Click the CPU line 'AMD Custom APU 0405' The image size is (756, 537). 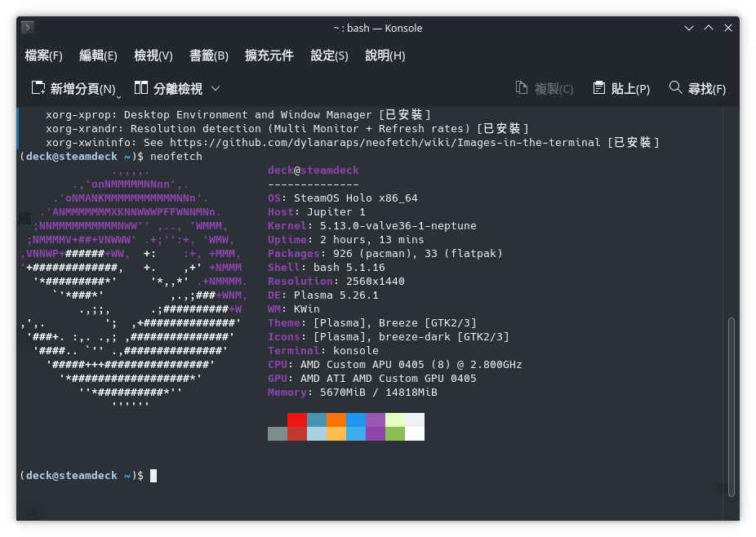coord(362,365)
